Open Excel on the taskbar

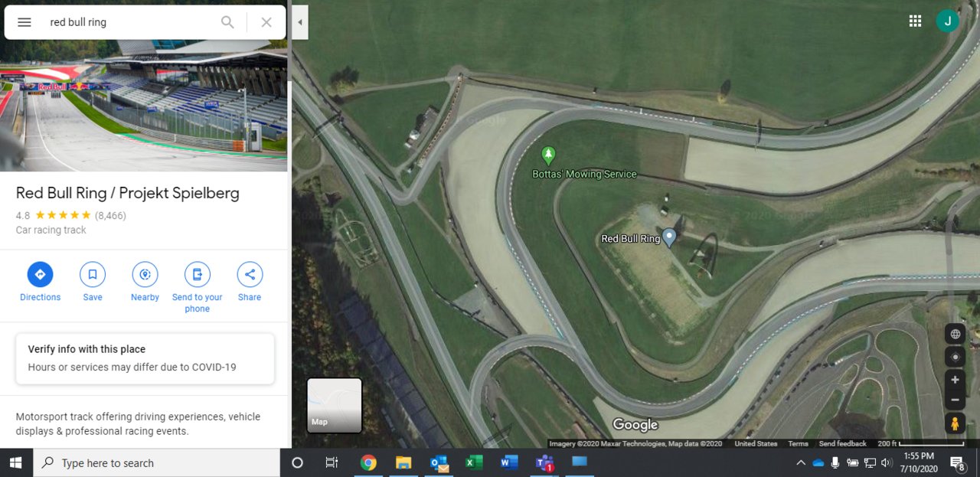coord(474,462)
